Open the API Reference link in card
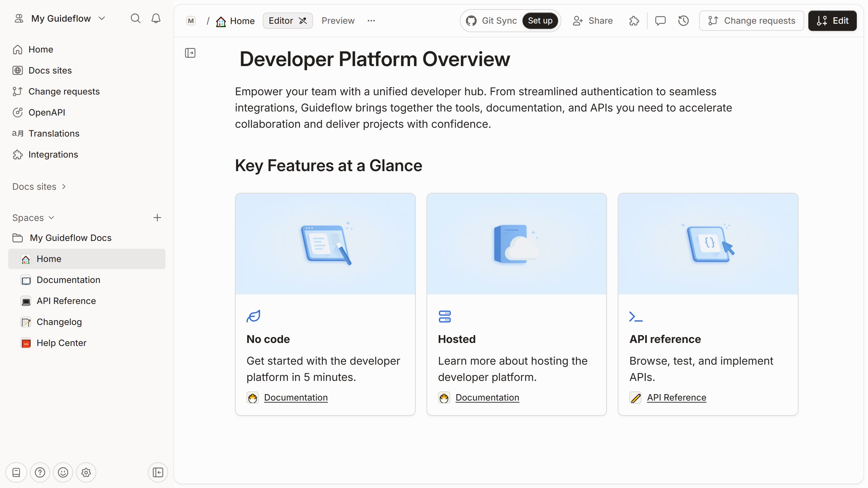 point(676,398)
